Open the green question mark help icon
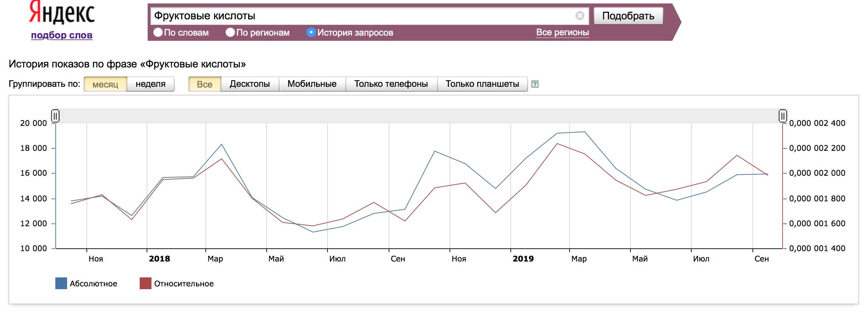 click(535, 84)
